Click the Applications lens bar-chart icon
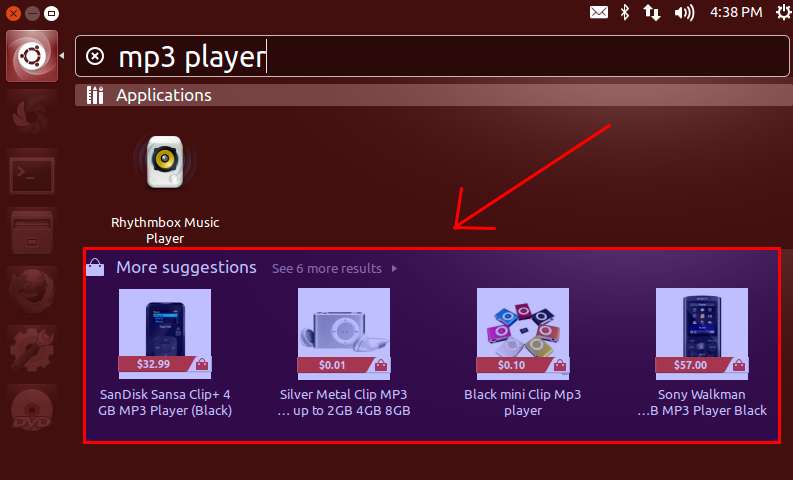Image resolution: width=793 pixels, height=480 pixels. point(95,95)
